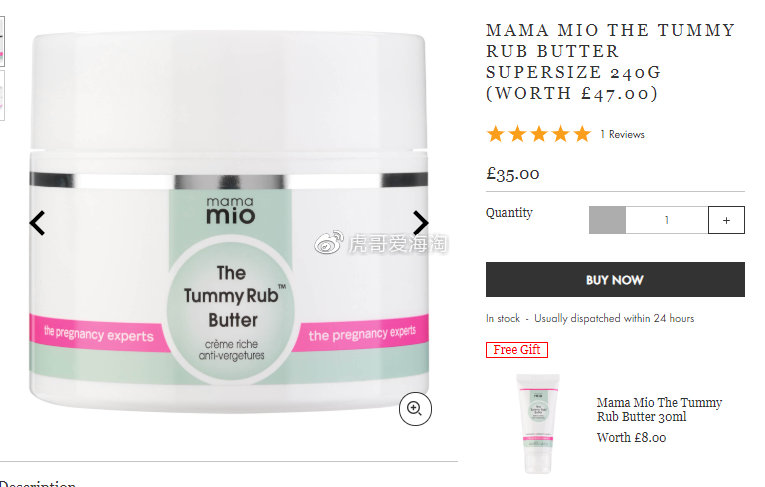765x487 pixels.
Task: Select the second gallery thumbnail
Action: tap(2, 95)
